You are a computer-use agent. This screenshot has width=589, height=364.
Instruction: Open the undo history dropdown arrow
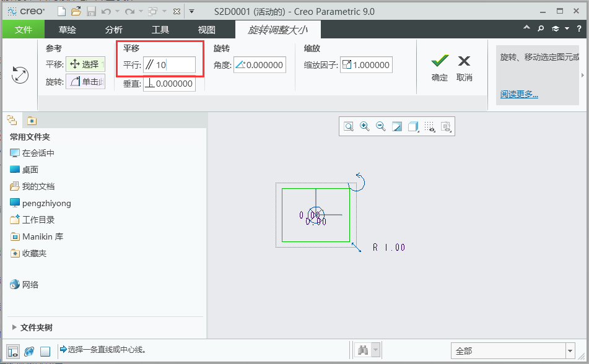(x=117, y=12)
